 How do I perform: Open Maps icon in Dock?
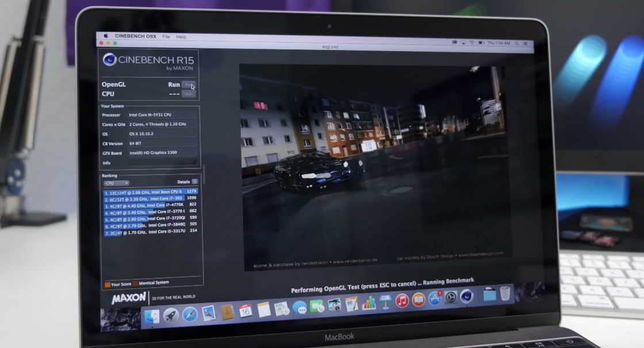click(282, 308)
